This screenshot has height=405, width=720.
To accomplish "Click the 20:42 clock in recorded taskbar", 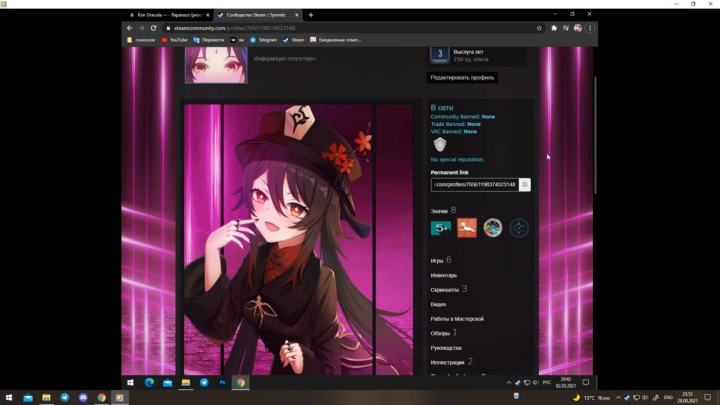I will (566, 382).
